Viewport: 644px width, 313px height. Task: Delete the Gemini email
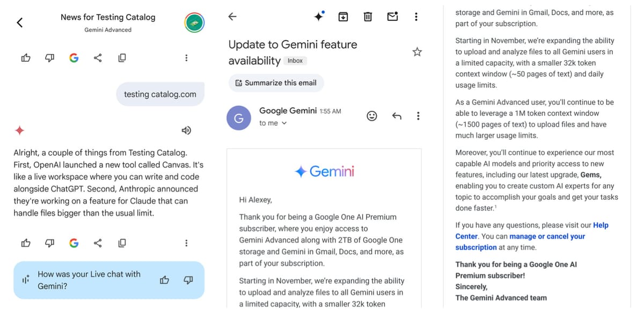pyautogui.click(x=368, y=16)
